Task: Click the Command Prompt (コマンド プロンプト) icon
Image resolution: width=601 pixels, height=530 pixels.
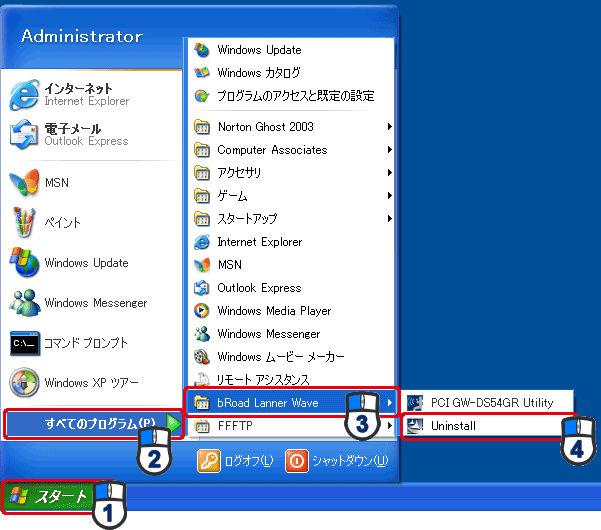Action: click(x=25, y=343)
